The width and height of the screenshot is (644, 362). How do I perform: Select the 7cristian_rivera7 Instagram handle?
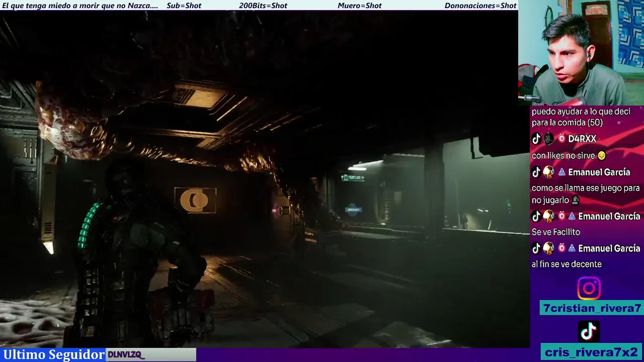592,308
